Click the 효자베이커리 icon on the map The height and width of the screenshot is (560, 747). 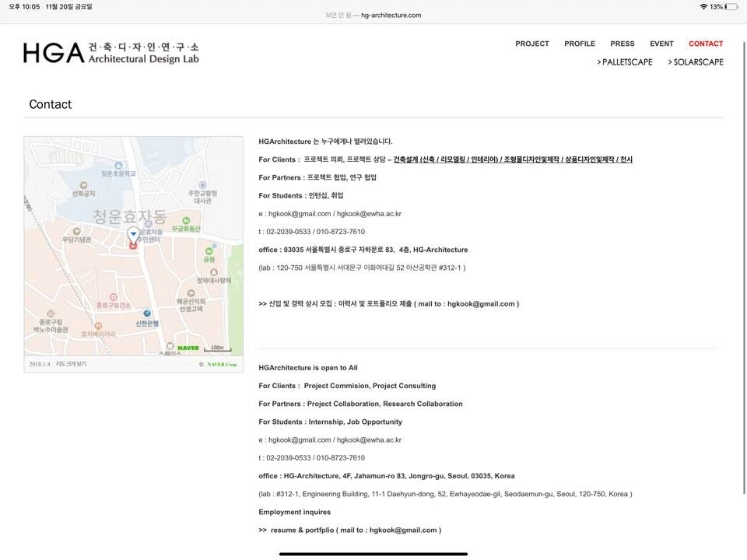pyautogui.click(x=98, y=326)
